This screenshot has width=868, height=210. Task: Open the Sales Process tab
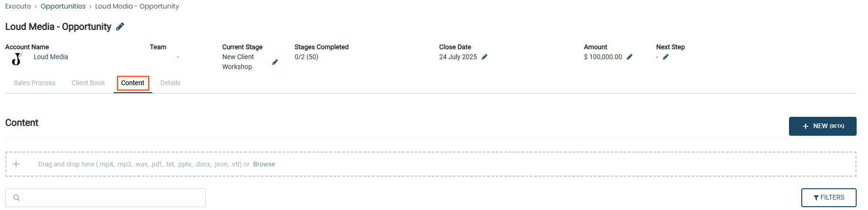point(35,83)
